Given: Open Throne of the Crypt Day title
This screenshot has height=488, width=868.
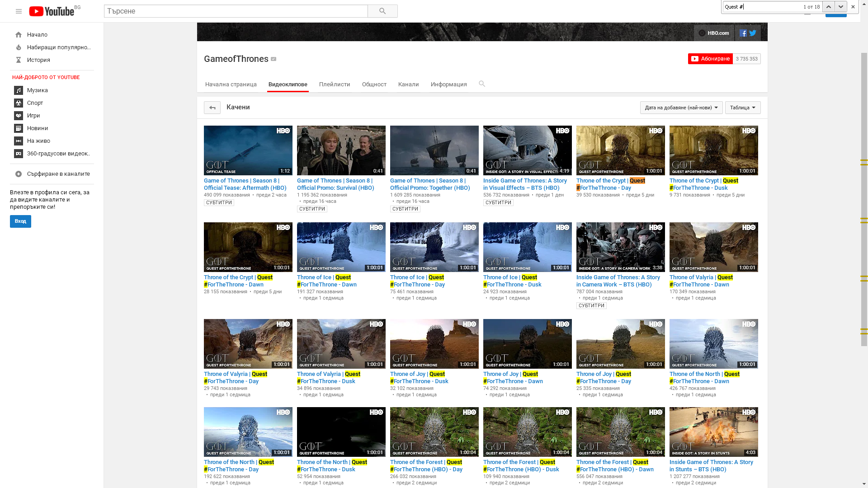Looking at the screenshot, I should coord(611,184).
